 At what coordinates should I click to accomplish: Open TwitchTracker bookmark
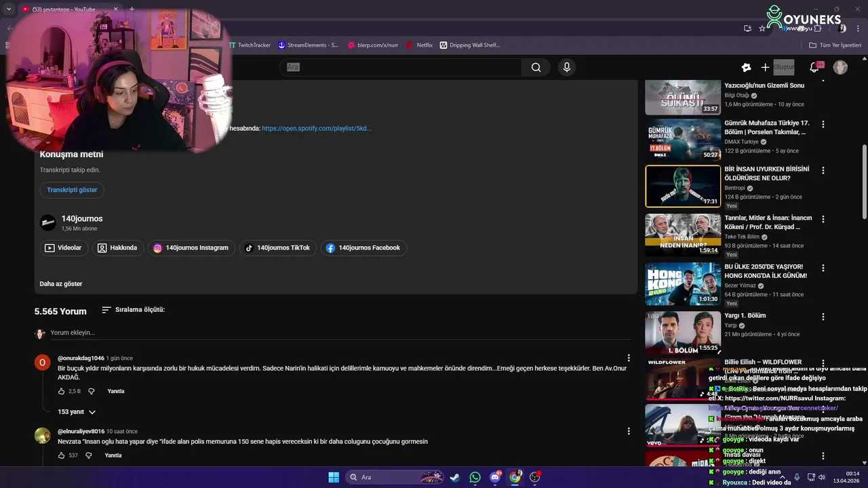pyautogui.click(x=250, y=45)
